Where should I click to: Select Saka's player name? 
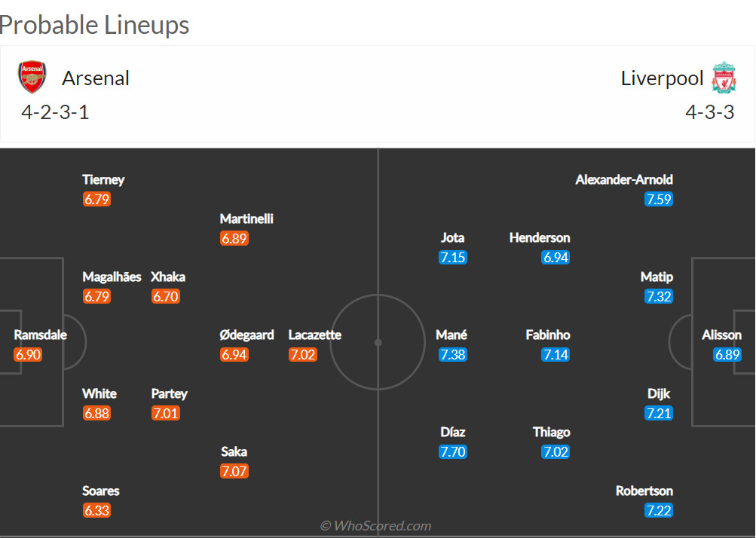[234, 452]
